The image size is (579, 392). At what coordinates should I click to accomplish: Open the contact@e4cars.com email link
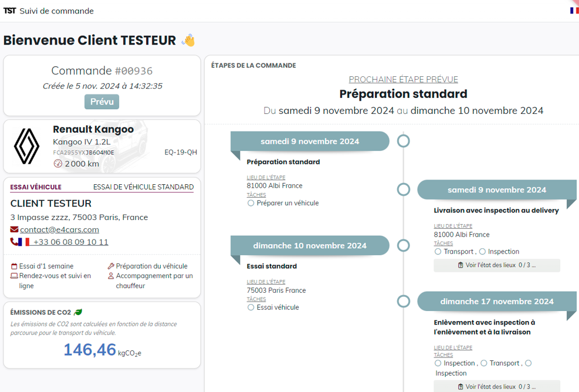59,229
